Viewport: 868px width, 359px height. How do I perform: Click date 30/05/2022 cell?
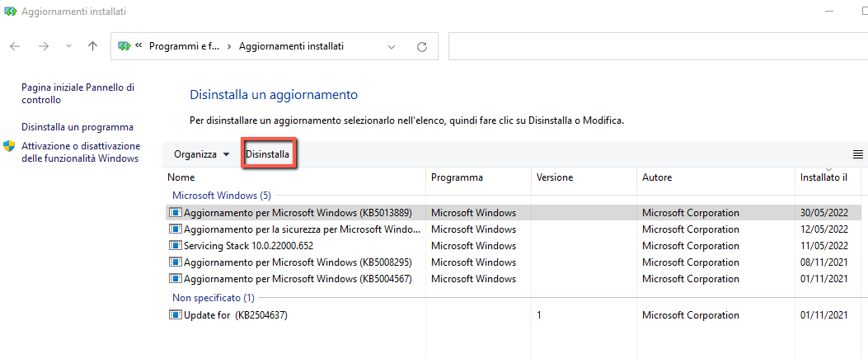tap(824, 213)
